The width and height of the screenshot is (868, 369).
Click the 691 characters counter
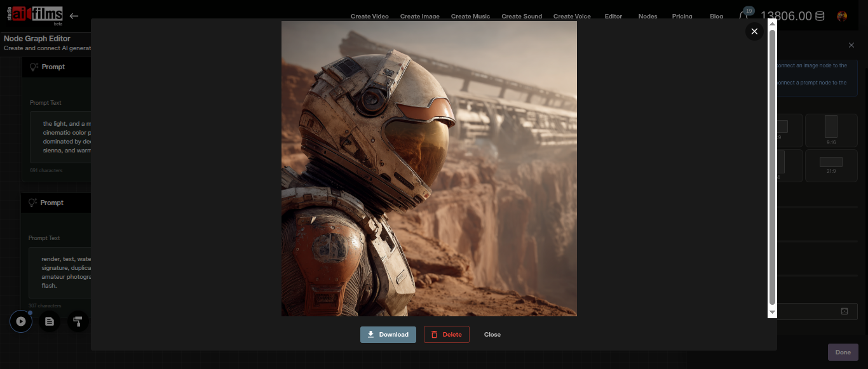point(46,170)
